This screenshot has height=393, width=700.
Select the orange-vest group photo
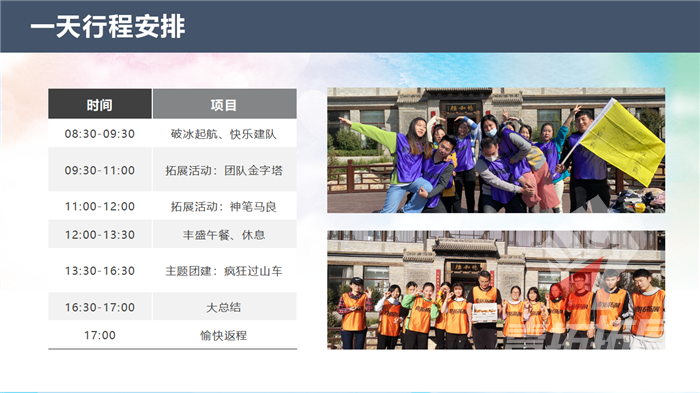pos(496,289)
